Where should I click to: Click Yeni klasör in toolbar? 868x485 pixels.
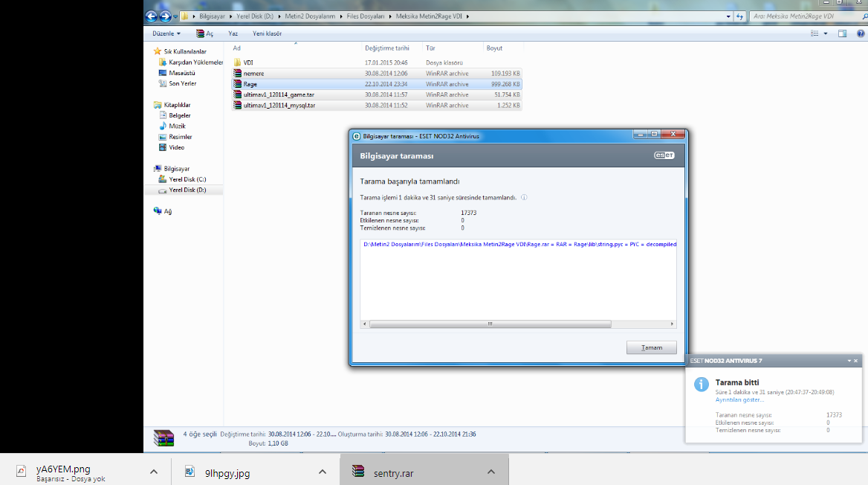coord(267,33)
